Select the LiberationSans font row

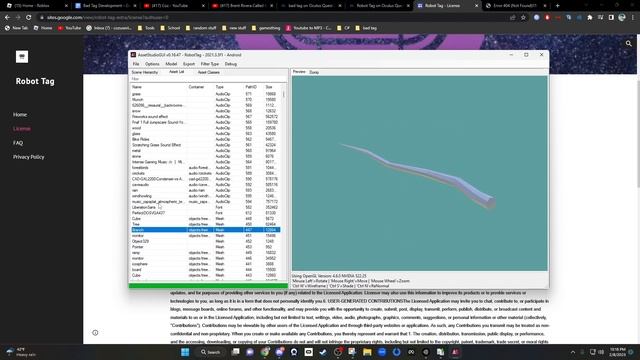[206, 207]
